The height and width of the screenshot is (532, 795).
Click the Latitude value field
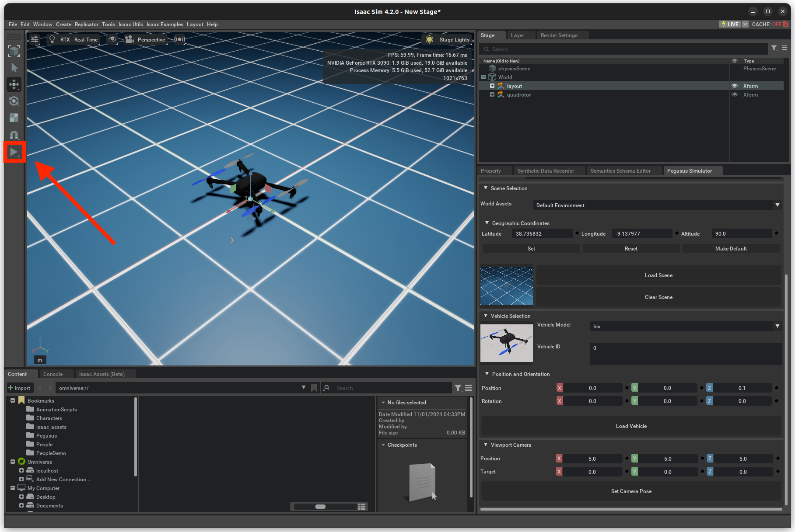[x=542, y=234]
